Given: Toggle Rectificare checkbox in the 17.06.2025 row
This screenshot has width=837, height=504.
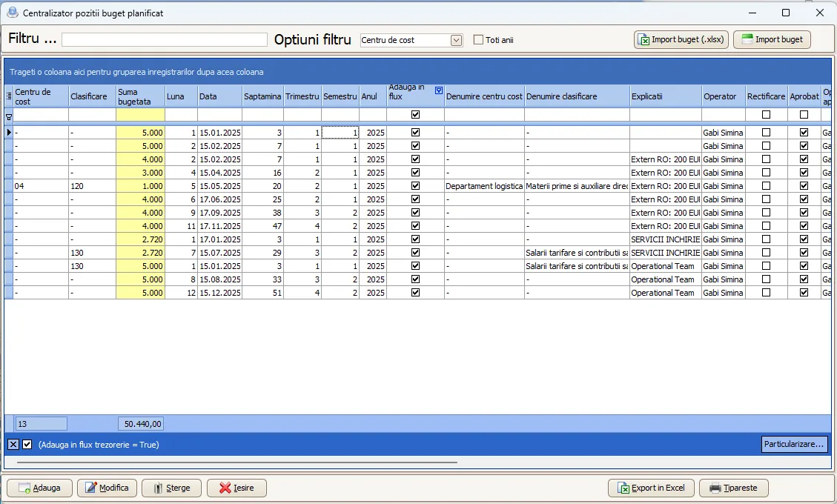Looking at the screenshot, I should coord(766,199).
